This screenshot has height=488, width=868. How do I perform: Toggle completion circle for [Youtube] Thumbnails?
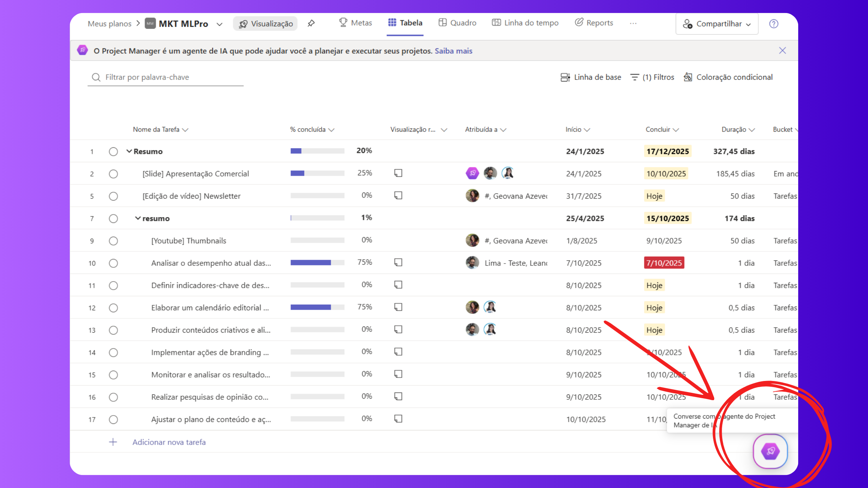tap(113, 241)
